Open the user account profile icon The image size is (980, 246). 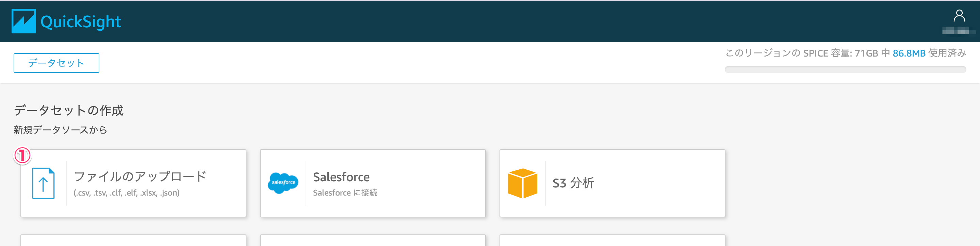[959, 16]
